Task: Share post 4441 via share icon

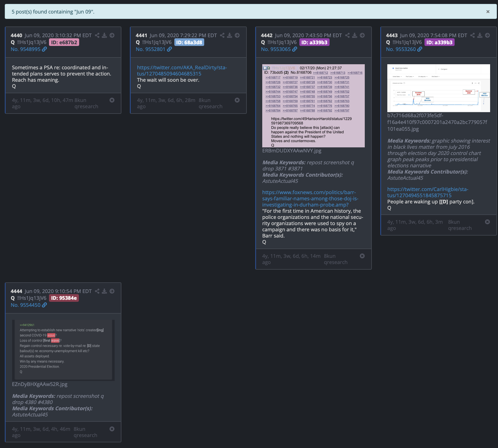Action: (x=222, y=35)
